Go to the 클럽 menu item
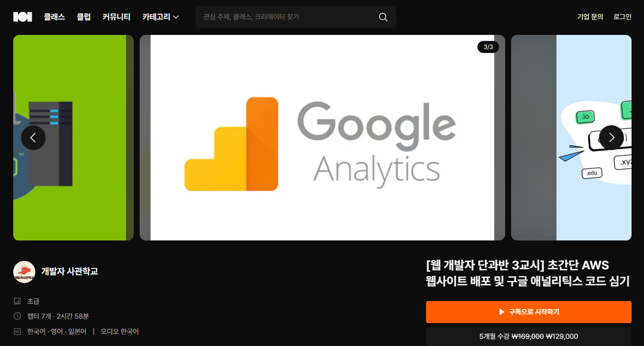 [x=84, y=17]
